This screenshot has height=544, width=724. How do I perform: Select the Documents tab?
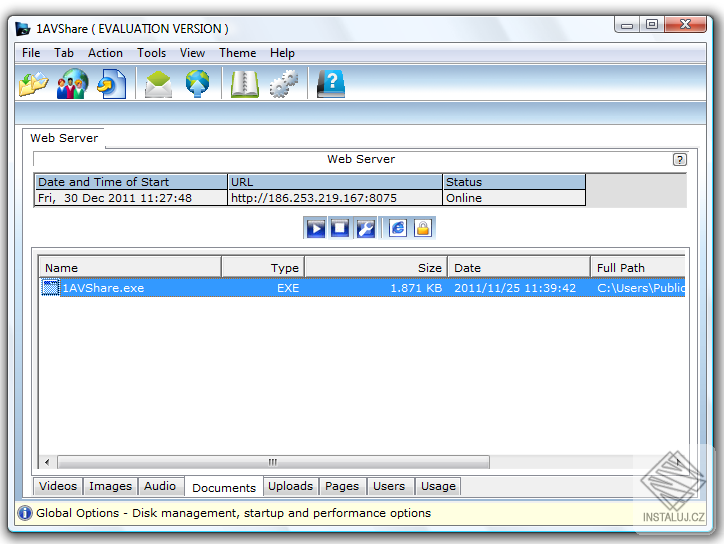pos(224,487)
